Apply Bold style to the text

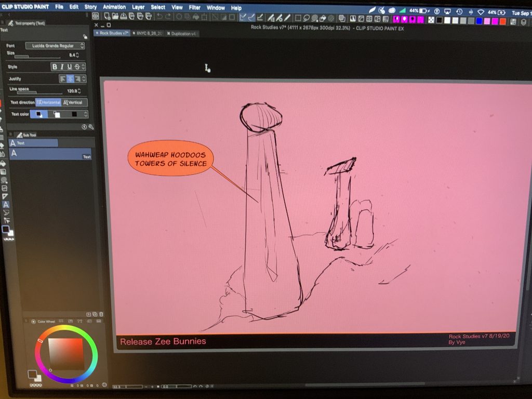pyautogui.click(x=55, y=66)
